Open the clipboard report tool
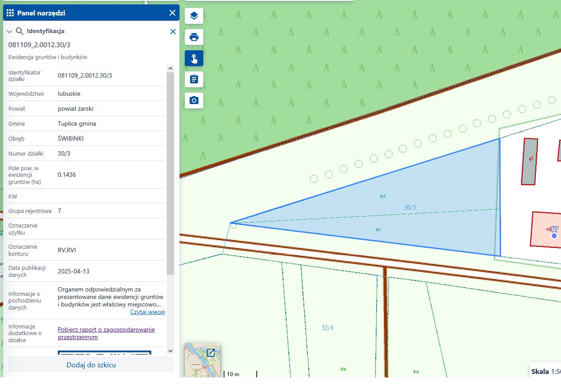The width and height of the screenshot is (561, 392). pyautogui.click(x=194, y=79)
